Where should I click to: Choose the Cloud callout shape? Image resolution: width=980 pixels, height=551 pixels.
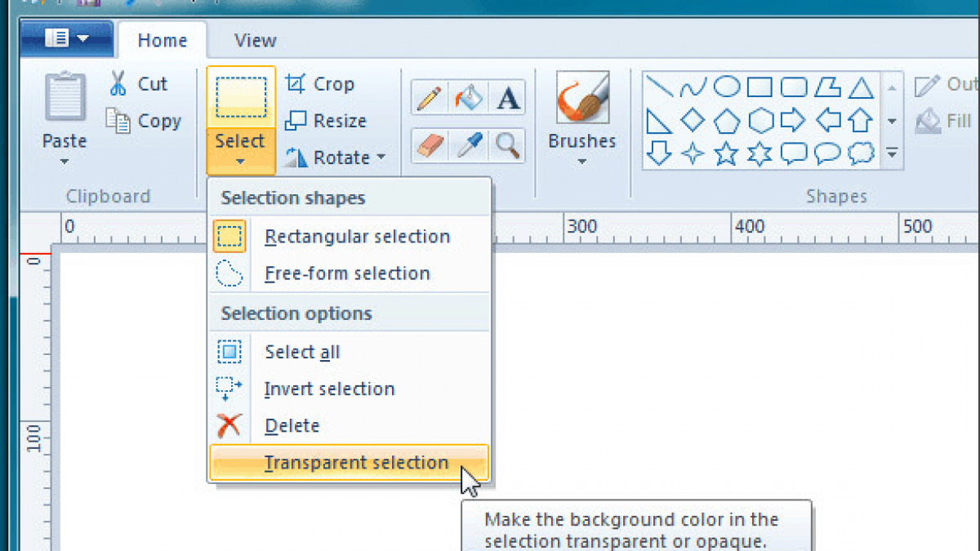[x=861, y=153]
